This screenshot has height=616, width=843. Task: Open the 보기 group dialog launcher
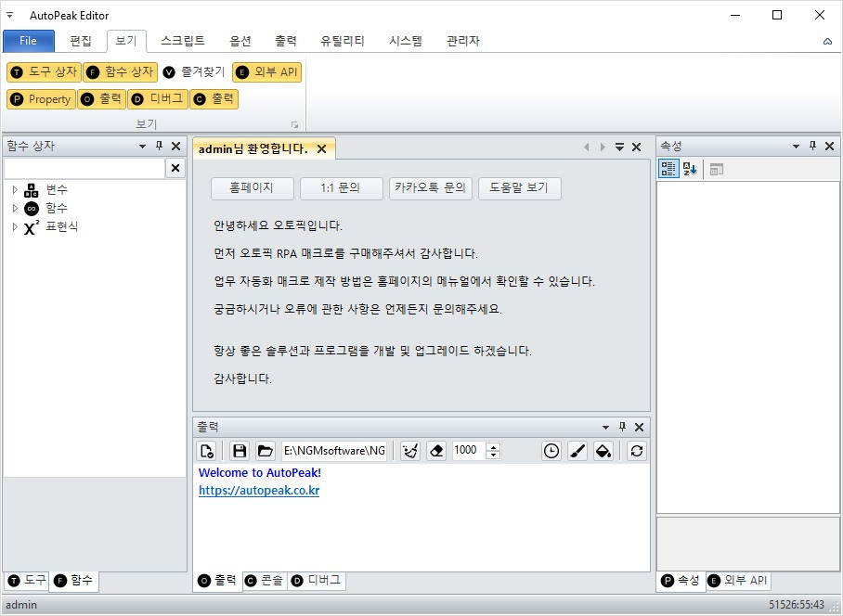pos(294,124)
